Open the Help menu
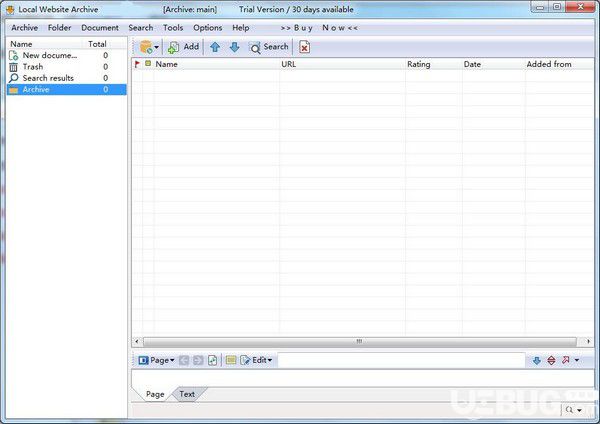 click(241, 28)
